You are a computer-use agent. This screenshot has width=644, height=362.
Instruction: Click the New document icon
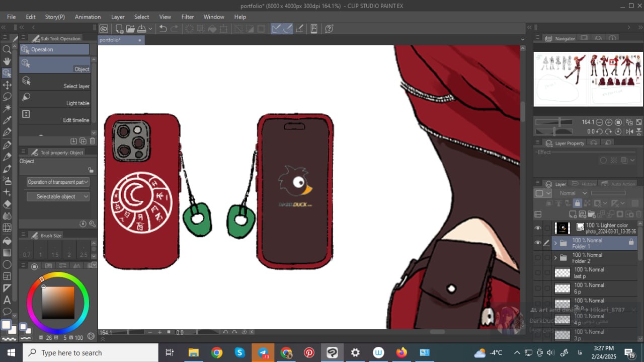pos(119,29)
